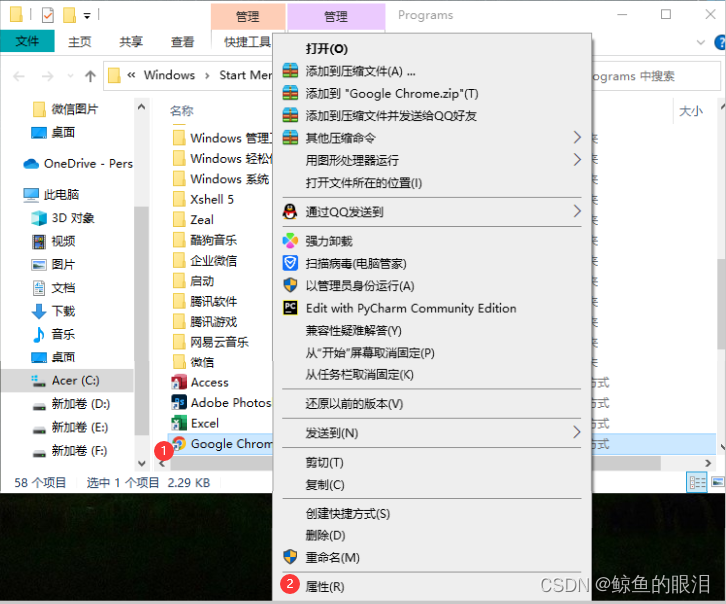Click the « chevron in the address bar

coord(131,75)
